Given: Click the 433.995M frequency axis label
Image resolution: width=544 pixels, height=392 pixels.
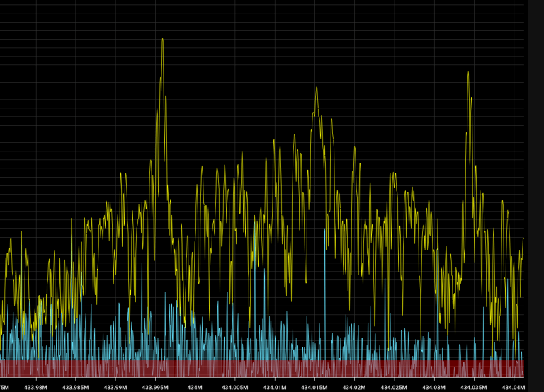Looking at the screenshot, I should [x=155, y=387].
